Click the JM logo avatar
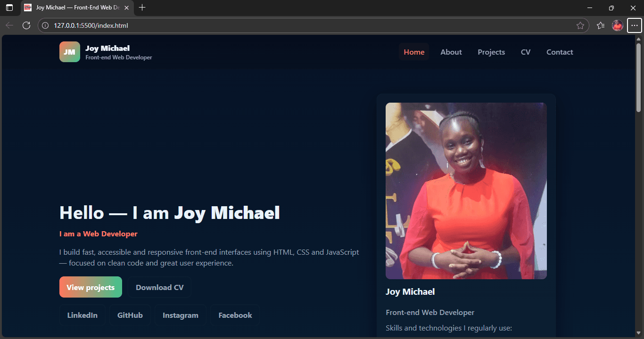 click(x=69, y=52)
